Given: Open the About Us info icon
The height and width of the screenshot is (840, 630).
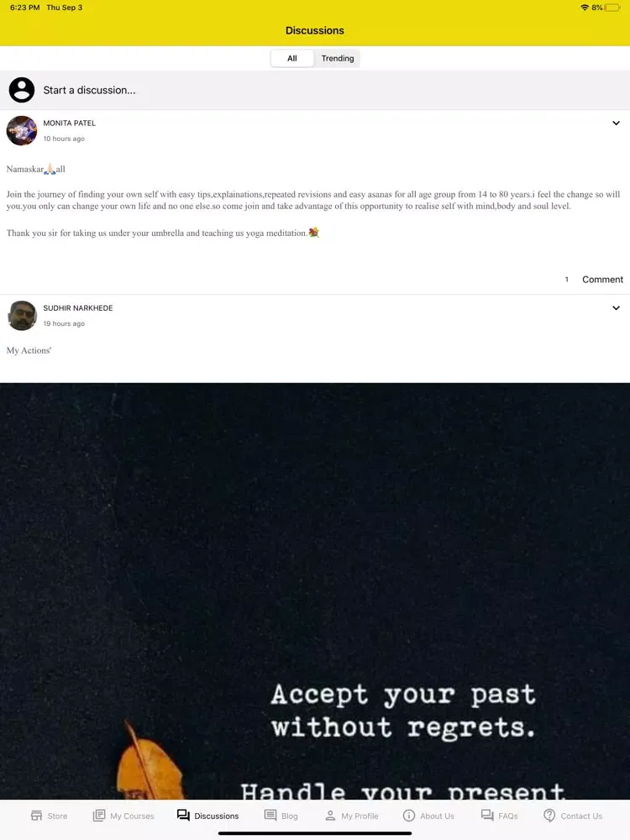Looking at the screenshot, I should 409,816.
